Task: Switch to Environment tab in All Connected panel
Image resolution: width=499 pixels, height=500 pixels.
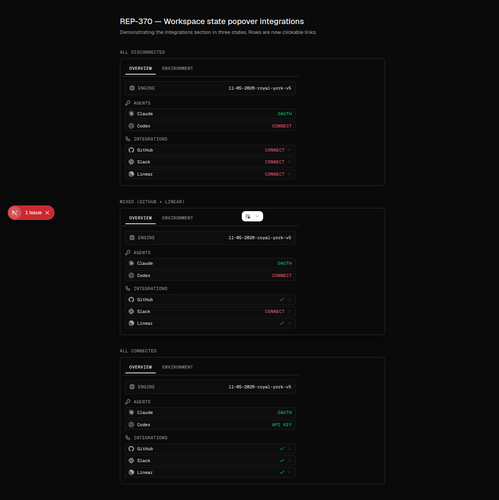Action: [x=177, y=367]
